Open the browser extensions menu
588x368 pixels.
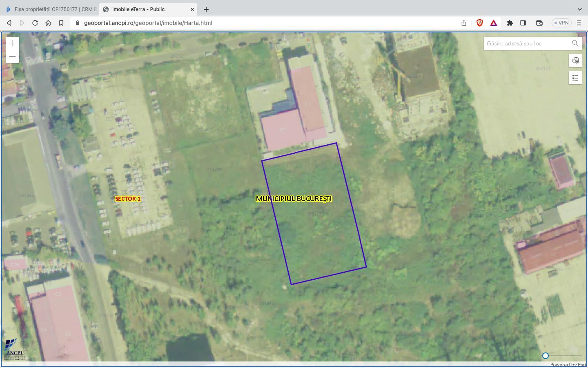pos(510,23)
